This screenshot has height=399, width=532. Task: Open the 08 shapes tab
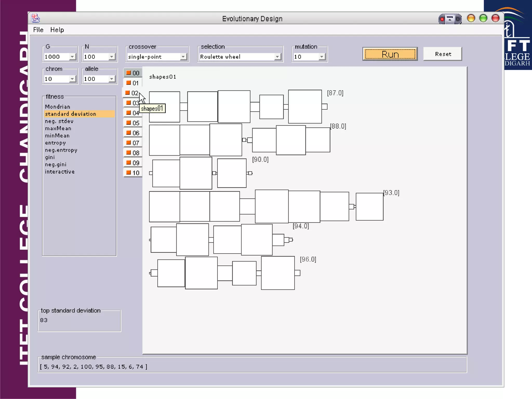click(x=136, y=153)
